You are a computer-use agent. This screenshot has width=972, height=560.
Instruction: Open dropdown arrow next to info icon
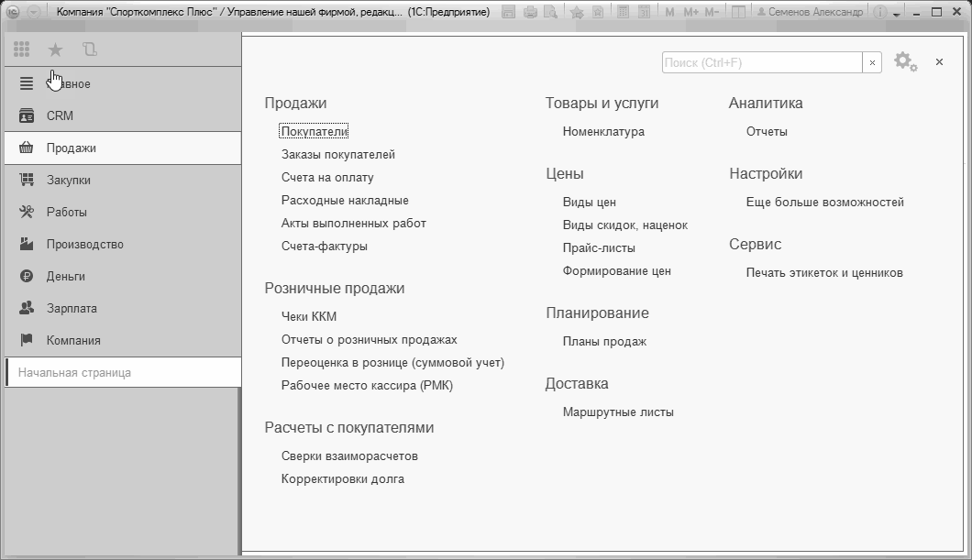point(897,14)
